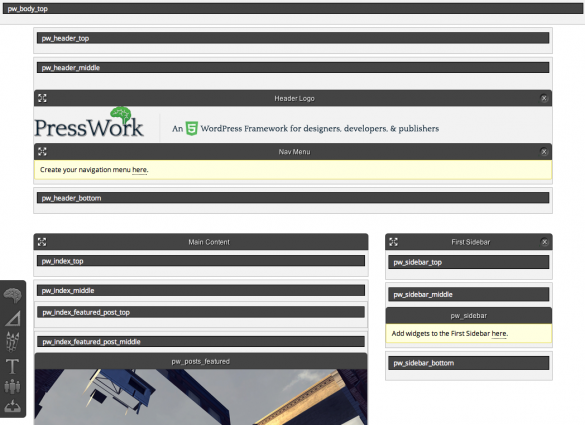Select the pw_index_featured_post_middle hook bar
This screenshot has height=425, width=585.
coord(201,341)
